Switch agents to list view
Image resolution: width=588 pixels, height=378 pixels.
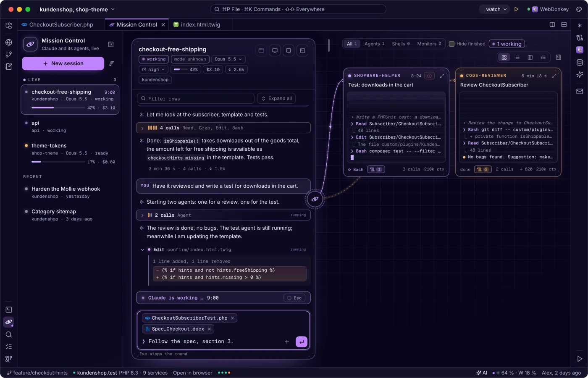pyautogui.click(x=517, y=57)
